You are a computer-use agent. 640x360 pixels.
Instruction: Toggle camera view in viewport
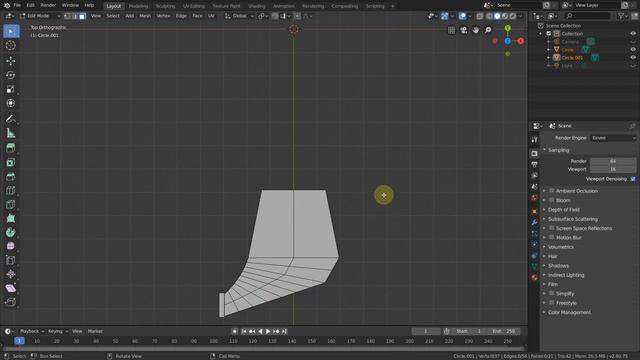[464, 30]
